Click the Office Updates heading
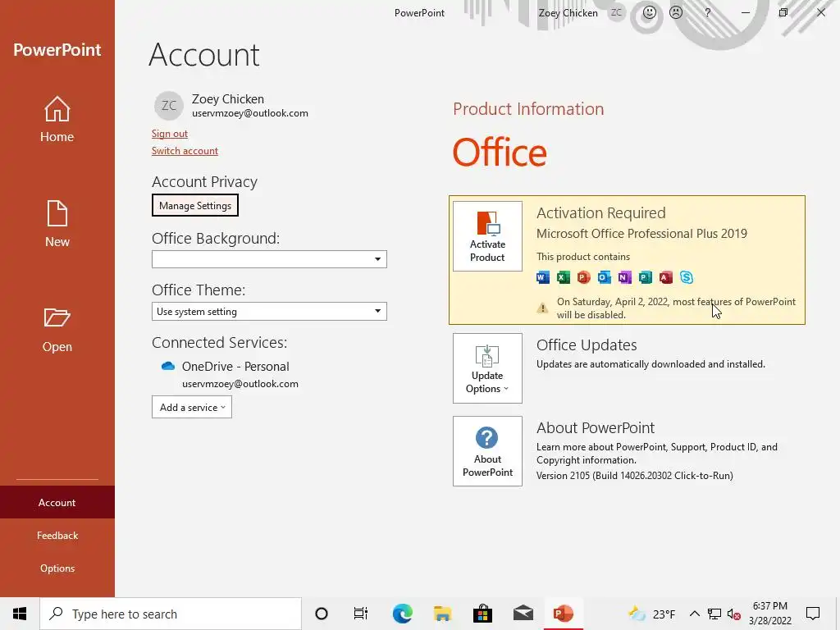The width and height of the screenshot is (840, 630). pyautogui.click(x=587, y=345)
